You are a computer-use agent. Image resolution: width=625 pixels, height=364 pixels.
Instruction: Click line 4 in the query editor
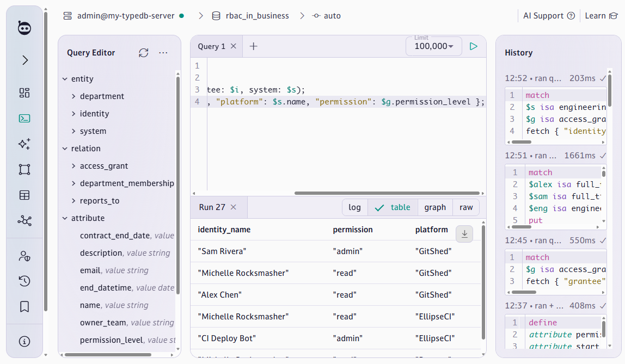(346, 102)
